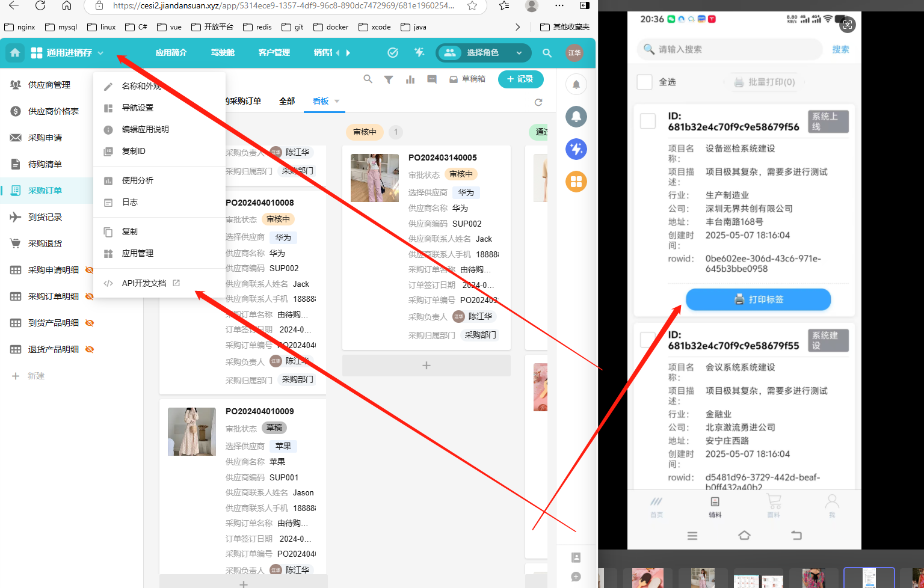Open the chat bubble icon at the right rail bottom
The width and height of the screenshot is (924, 588).
576,577
